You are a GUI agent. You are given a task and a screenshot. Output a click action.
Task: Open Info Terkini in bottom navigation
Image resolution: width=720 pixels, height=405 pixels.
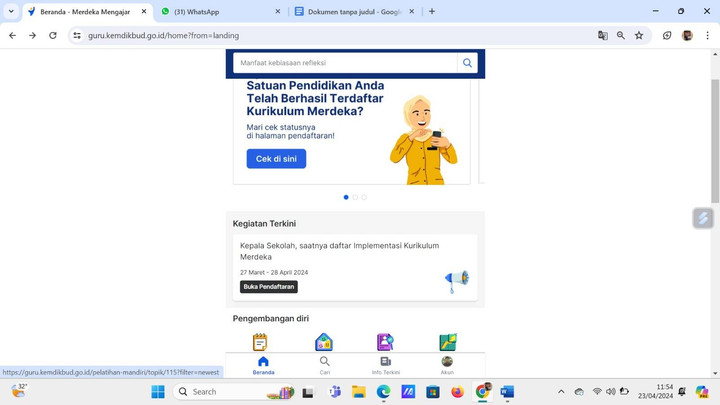coord(386,365)
